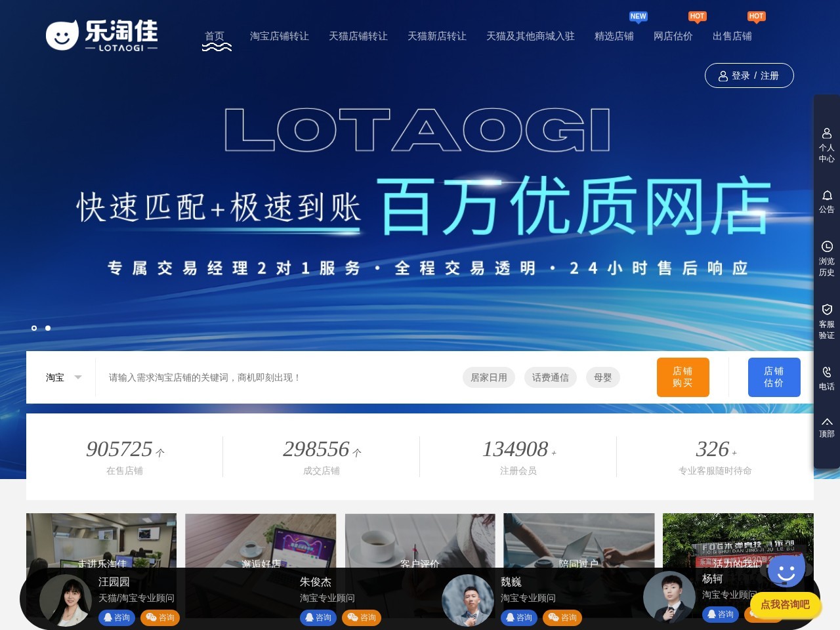The width and height of the screenshot is (840, 630).
Task: Switch to second banner slide dot
Action: [x=48, y=328]
